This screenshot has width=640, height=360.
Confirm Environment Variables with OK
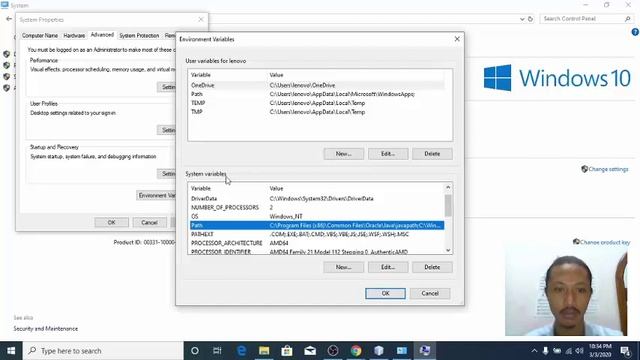385,293
